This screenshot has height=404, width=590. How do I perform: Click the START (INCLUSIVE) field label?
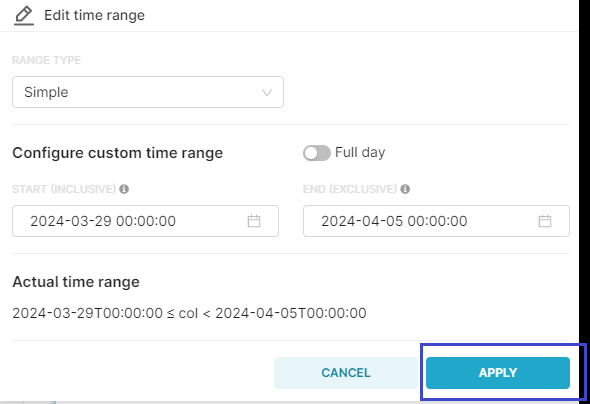[x=64, y=189]
